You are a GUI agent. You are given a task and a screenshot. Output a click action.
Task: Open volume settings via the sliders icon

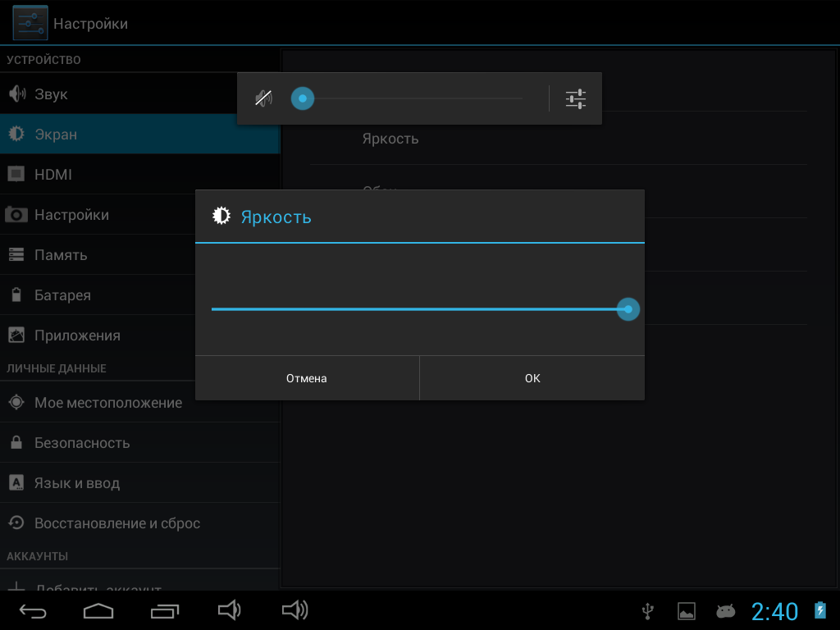(576, 99)
